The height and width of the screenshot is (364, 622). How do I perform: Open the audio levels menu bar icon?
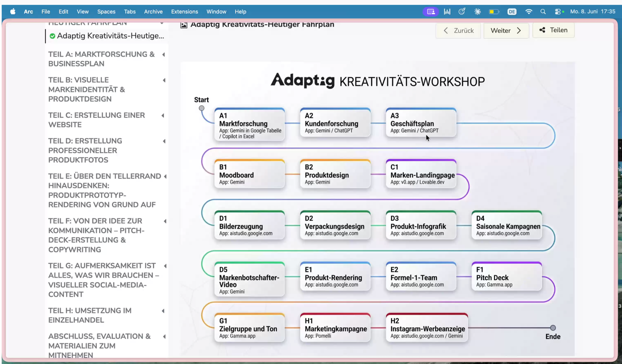pyautogui.click(x=447, y=11)
